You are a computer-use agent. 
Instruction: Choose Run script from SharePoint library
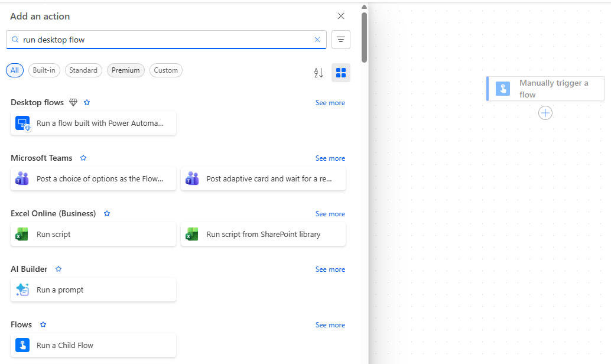pos(264,234)
